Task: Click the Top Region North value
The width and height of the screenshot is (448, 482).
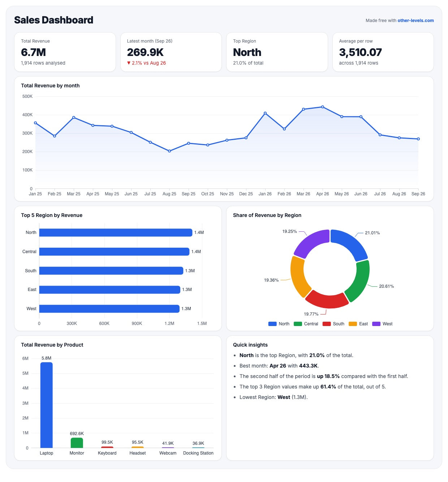Action: tap(247, 52)
